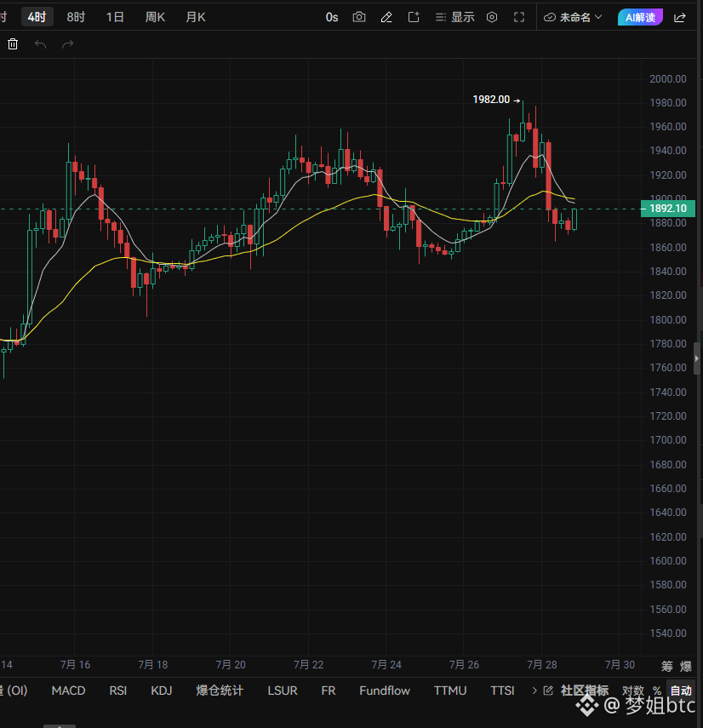Click the 1540.00 price axis label

pos(668,633)
